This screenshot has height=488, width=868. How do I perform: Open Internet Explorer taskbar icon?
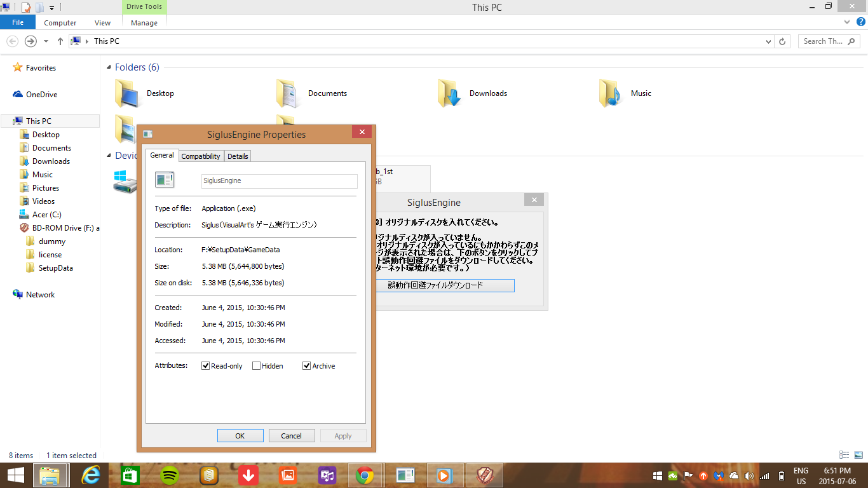[92, 475]
